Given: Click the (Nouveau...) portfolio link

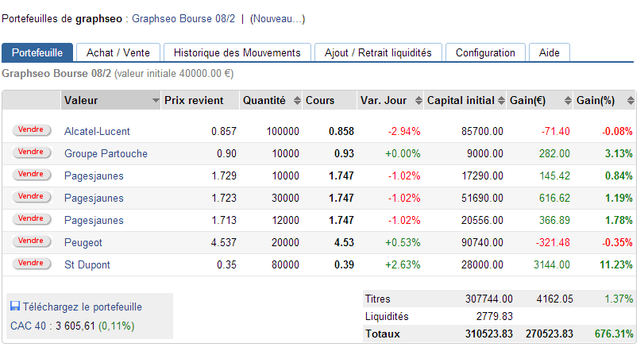Looking at the screenshot, I should point(277,18).
